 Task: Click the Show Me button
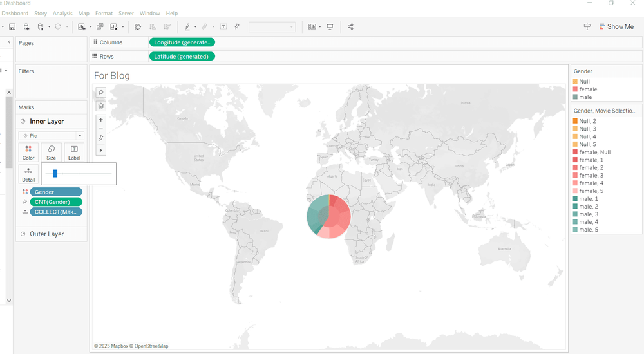tap(616, 27)
